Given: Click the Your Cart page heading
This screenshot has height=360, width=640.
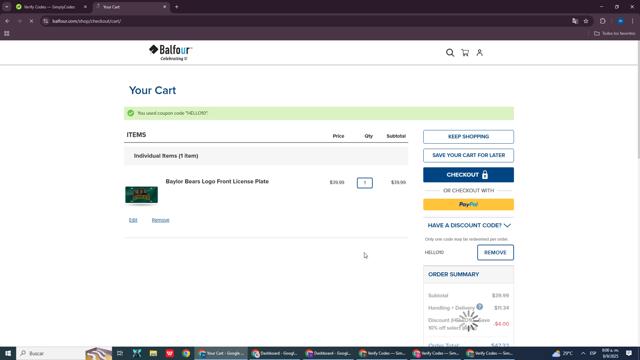Looking at the screenshot, I should pos(152,90).
